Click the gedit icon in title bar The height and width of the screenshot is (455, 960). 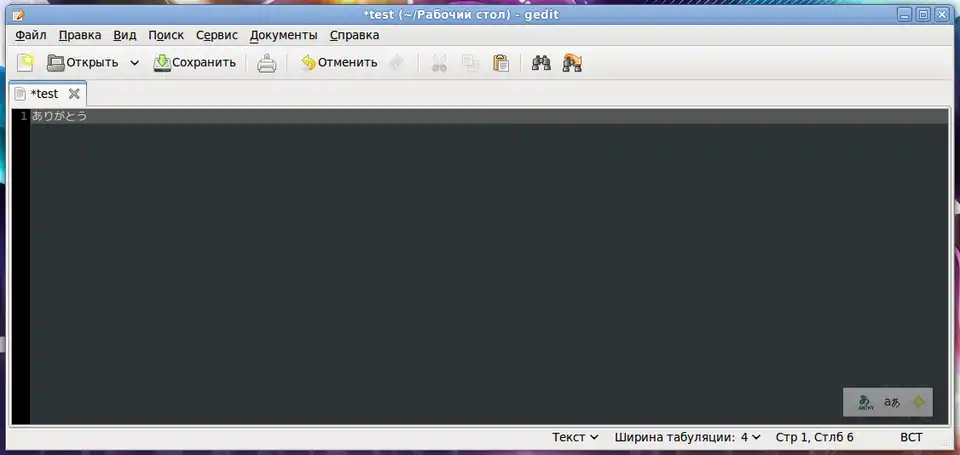click(17, 14)
